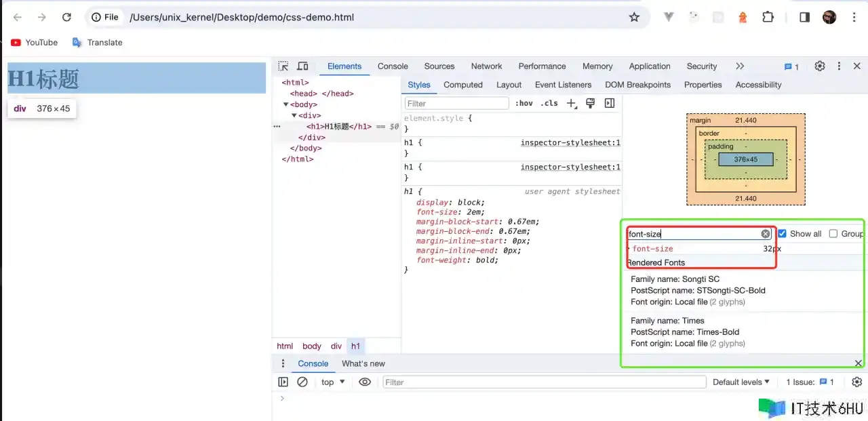
Task: Create live expression with eye icon
Action: pos(365,382)
